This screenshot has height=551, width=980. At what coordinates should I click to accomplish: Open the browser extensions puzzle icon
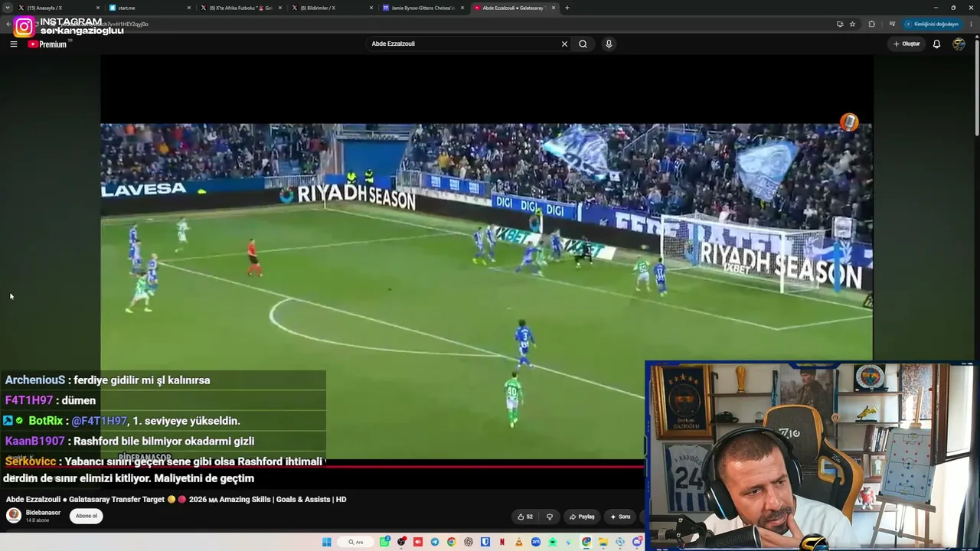(x=871, y=24)
